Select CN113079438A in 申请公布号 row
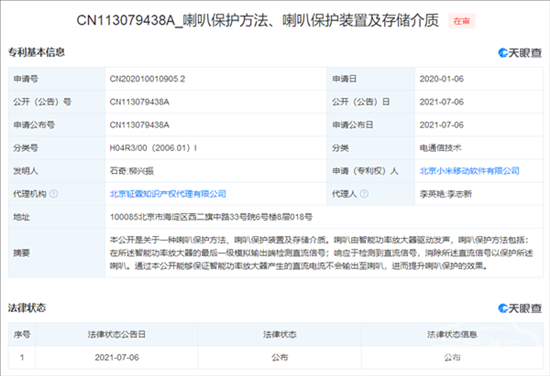 pyautogui.click(x=140, y=125)
